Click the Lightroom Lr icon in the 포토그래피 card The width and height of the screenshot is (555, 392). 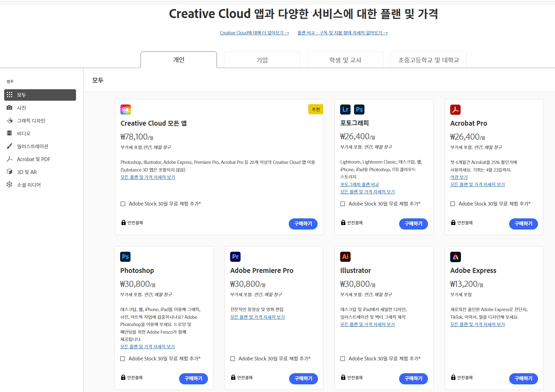pos(345,109)
